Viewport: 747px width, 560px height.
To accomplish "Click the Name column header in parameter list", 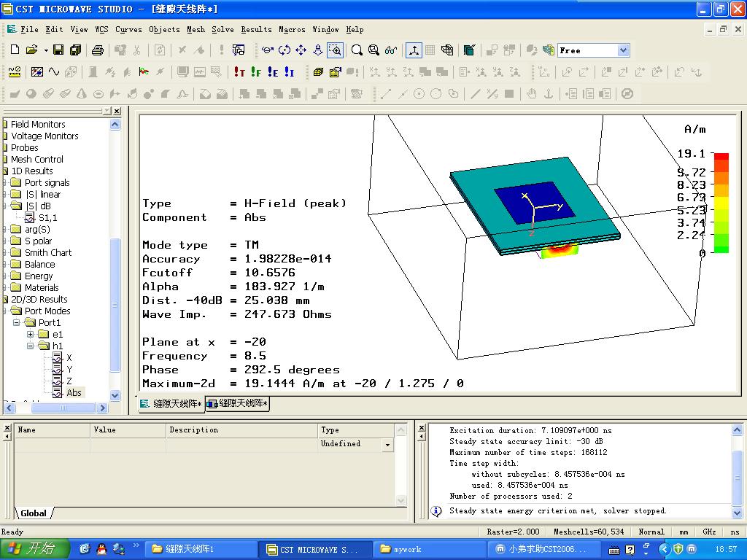I will coord(52,430).
